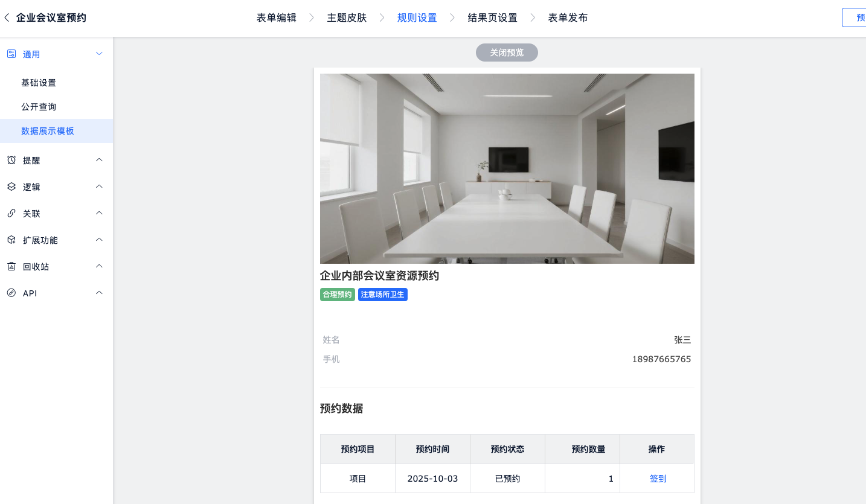Screen dimensions: 866x504
Task: Expand the 关联 section chevron
Action: (x=100, y=213)
